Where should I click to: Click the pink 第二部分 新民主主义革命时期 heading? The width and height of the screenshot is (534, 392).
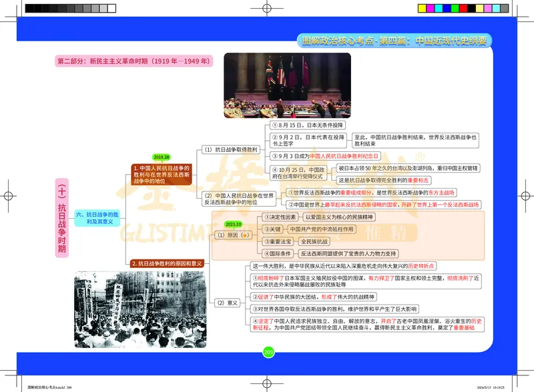tap(133, 61)
